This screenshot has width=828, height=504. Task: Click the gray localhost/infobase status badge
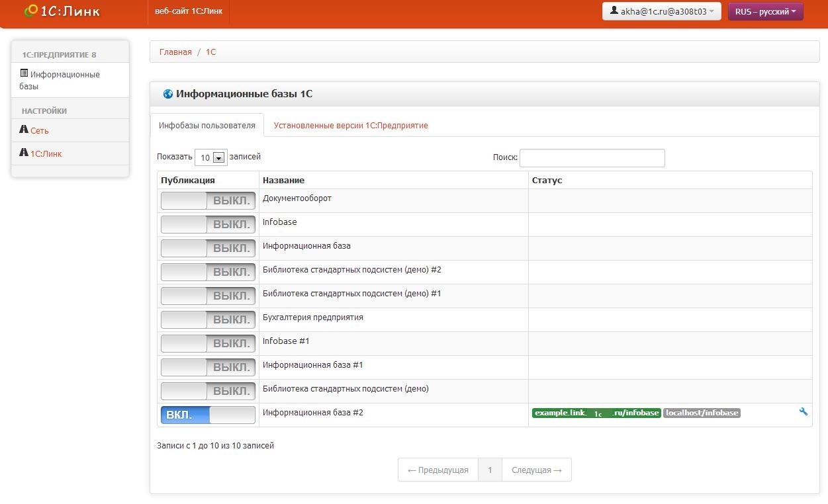coord(702,413)
